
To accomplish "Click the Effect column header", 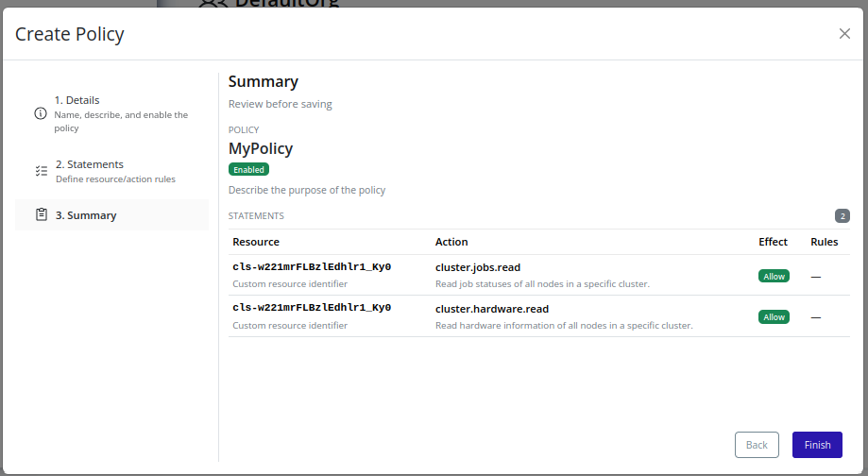I will pyautogui.click(x=773, y=242).
